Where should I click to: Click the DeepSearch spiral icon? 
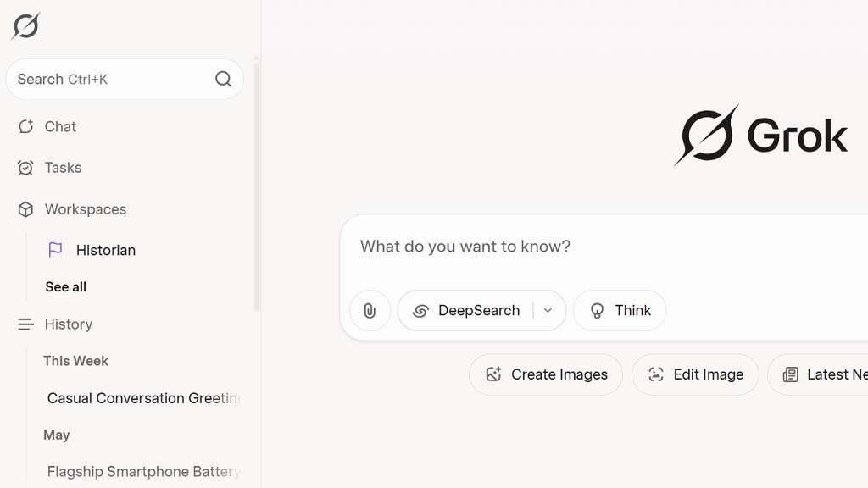pyautogui.click(x=420, y=311)
